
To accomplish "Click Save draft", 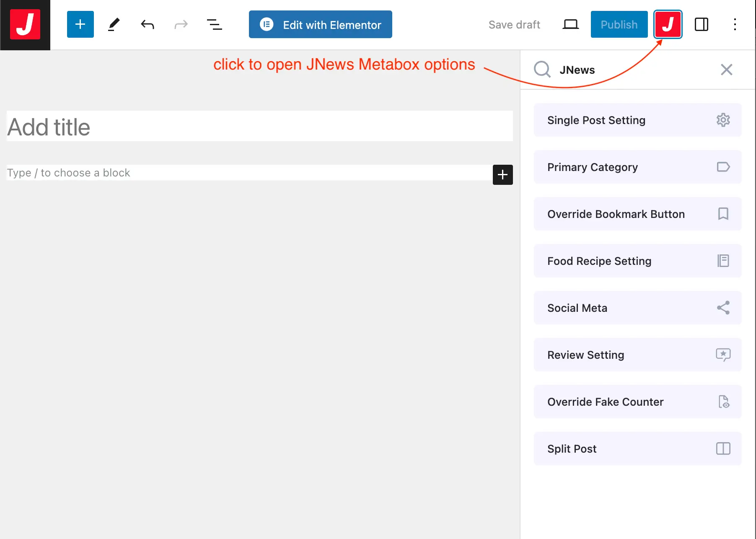I will pos(514,25).
